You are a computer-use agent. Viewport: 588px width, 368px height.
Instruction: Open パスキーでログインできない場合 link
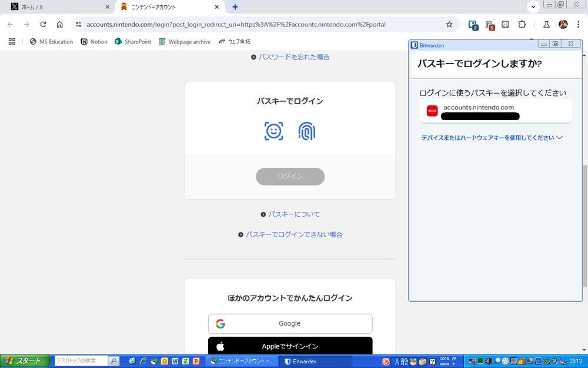[x=294, y=234]
